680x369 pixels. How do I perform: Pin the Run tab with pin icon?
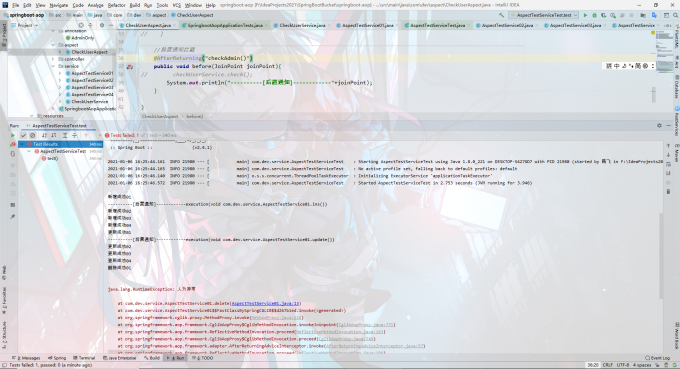pyautogui.click(x=13, y=216)
